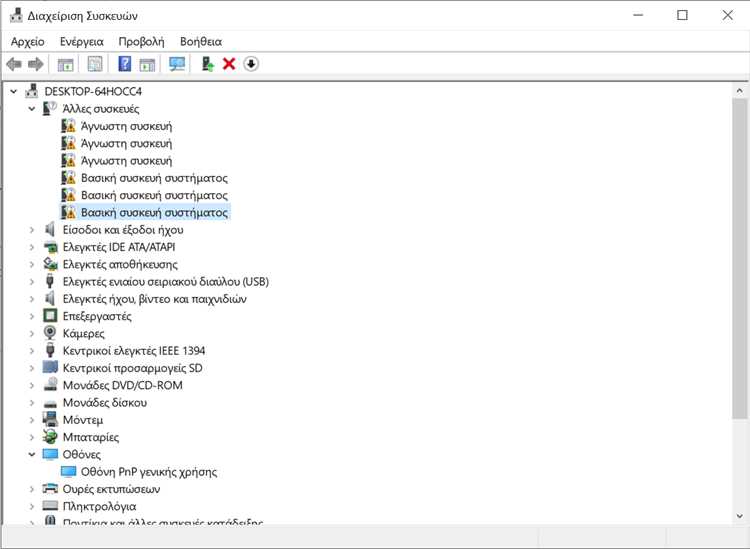The height and width of the screenshot is (549, 750).
Task: Select the Μονάδες δίσκου label
Action: click(105, 403)
